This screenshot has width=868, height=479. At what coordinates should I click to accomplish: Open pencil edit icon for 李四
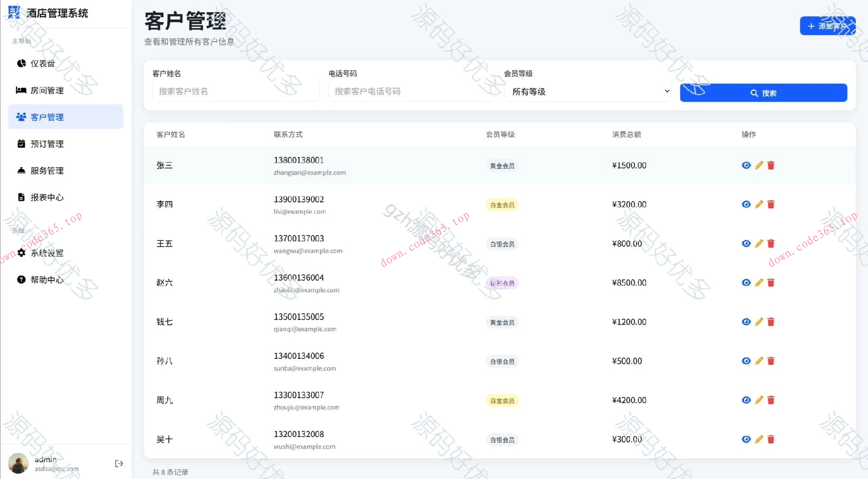tap(759, 204)
